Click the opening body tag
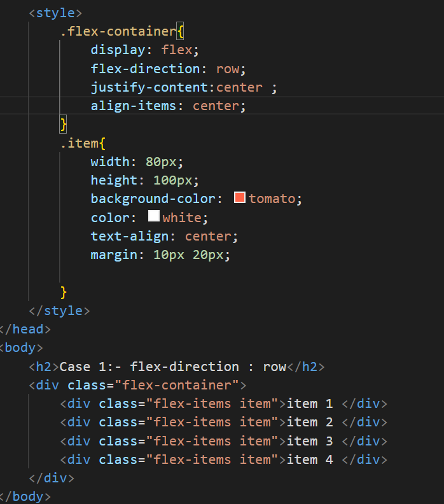This screenshot has height=504, width=444. click(x=21, y=348)
